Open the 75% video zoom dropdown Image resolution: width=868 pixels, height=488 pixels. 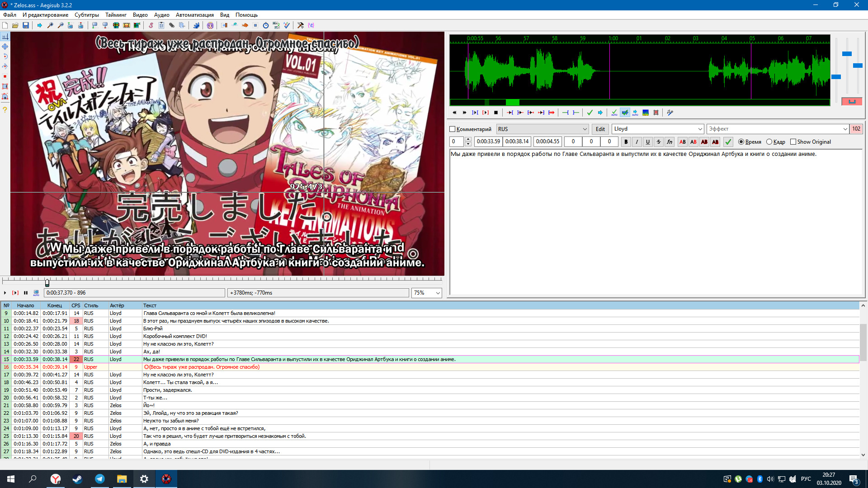438,293
